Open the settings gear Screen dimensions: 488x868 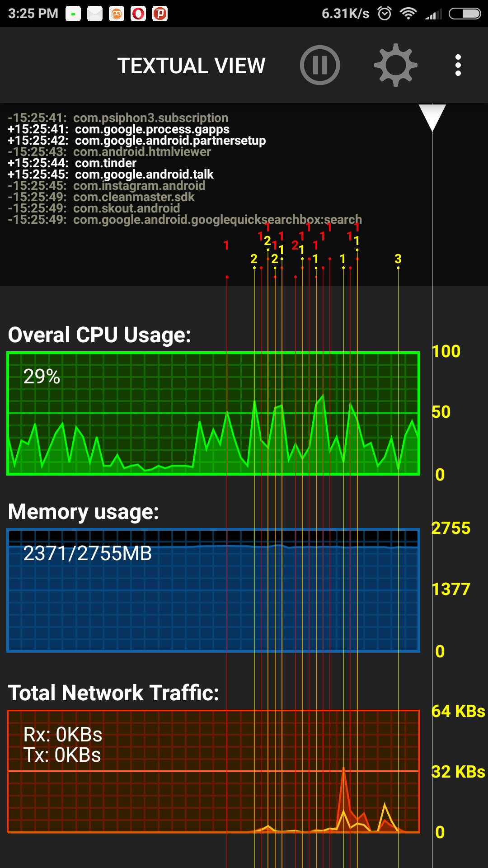coord(395,65)
